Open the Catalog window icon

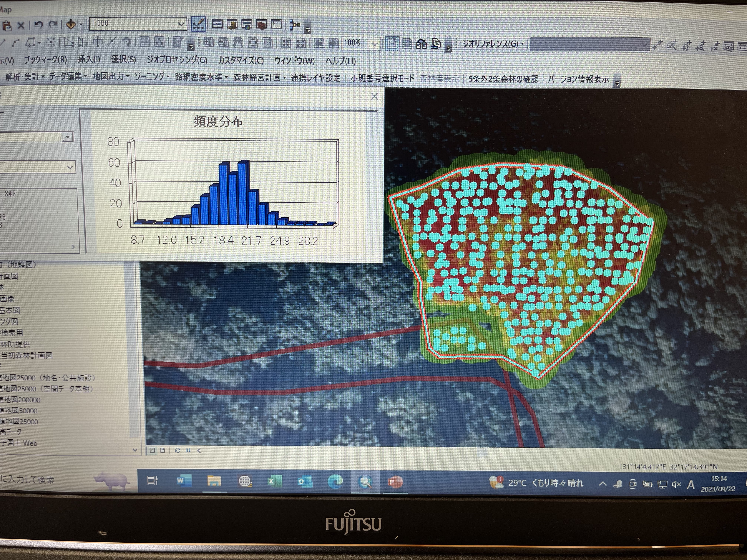click(x=232, y=24)
